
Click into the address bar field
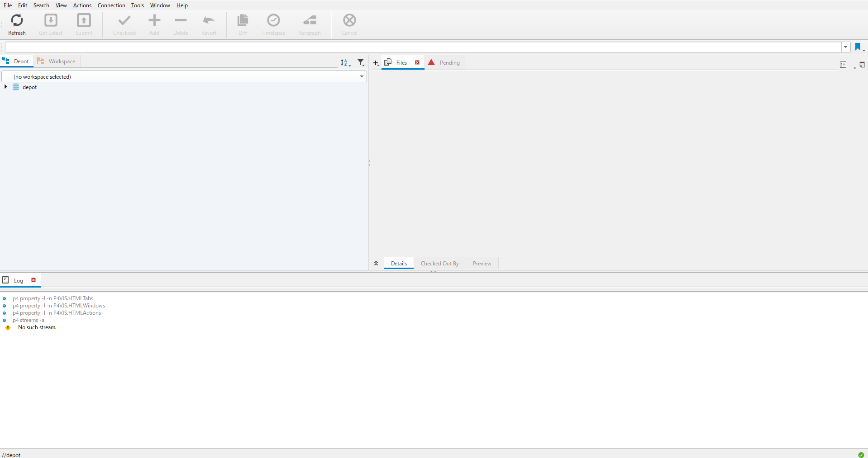coord(423,47)
